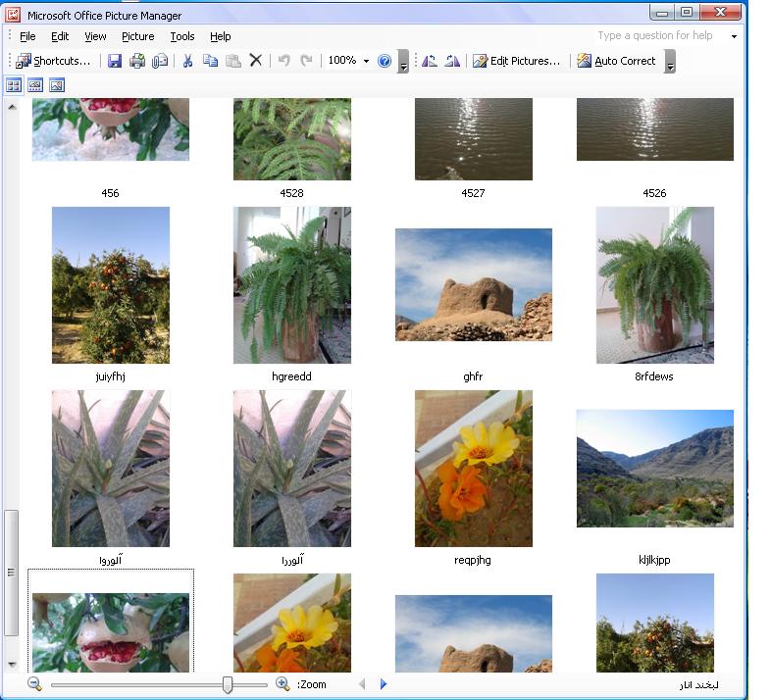Expand formatting toolbar options arrow
The height and width of the screenshot is (700, 771).
pos(670,62)
